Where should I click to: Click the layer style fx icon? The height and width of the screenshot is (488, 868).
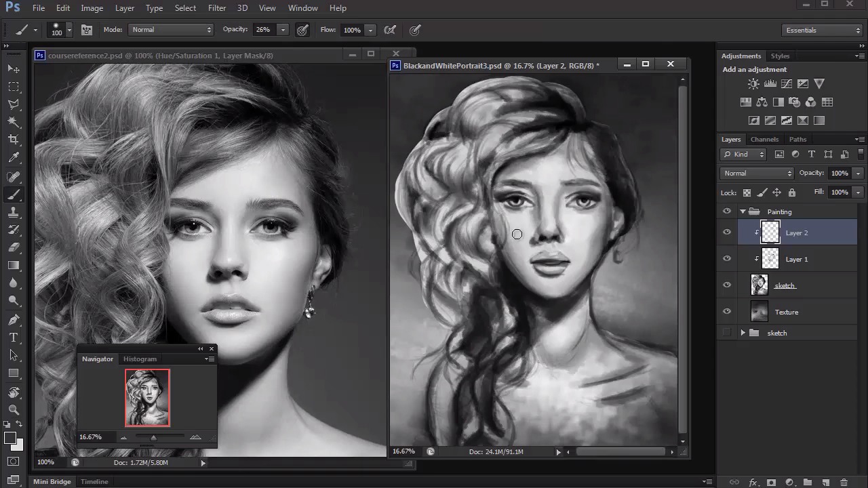[753, 483]
